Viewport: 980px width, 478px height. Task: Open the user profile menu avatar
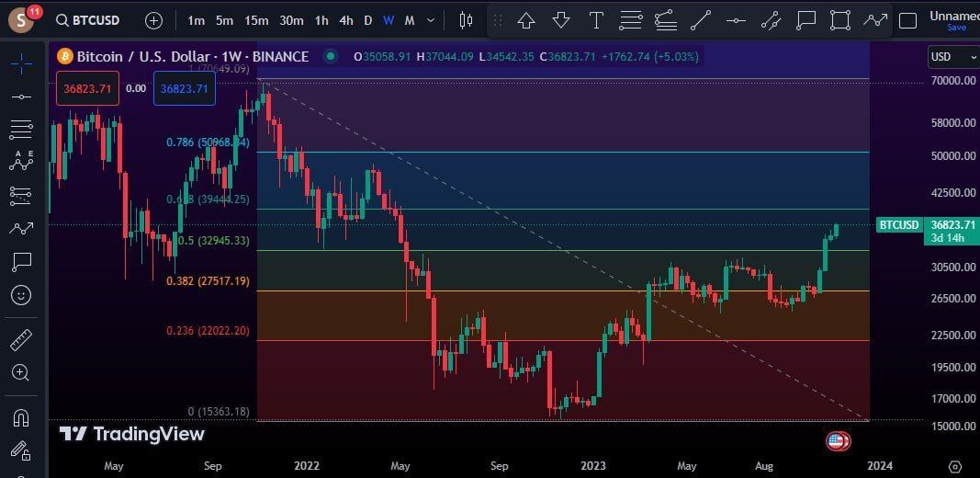point(20,19)
